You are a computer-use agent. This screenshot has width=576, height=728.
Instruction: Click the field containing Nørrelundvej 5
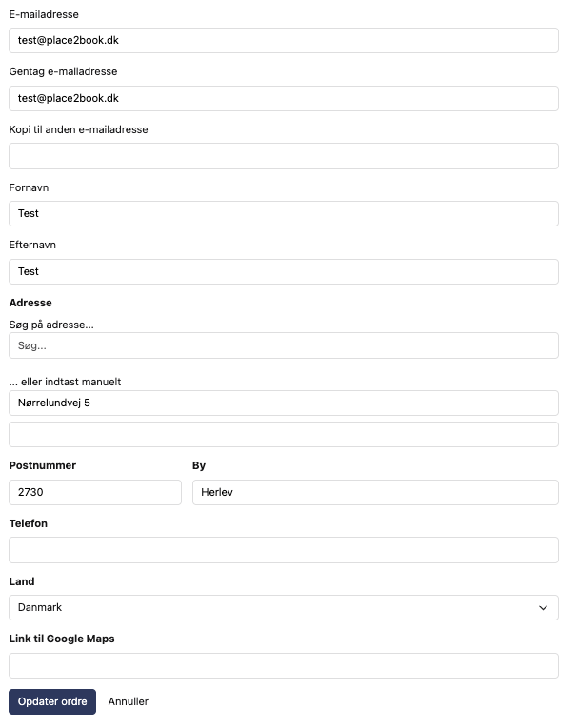283,403
